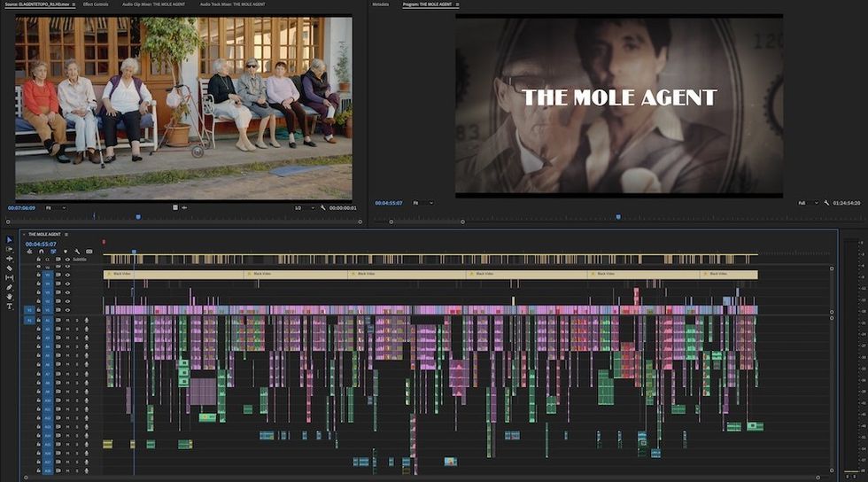Toggle Snap magnet in timeline header
Viewport: 868px width, 482px height.
pyautogui.click(x=41, y=252)
